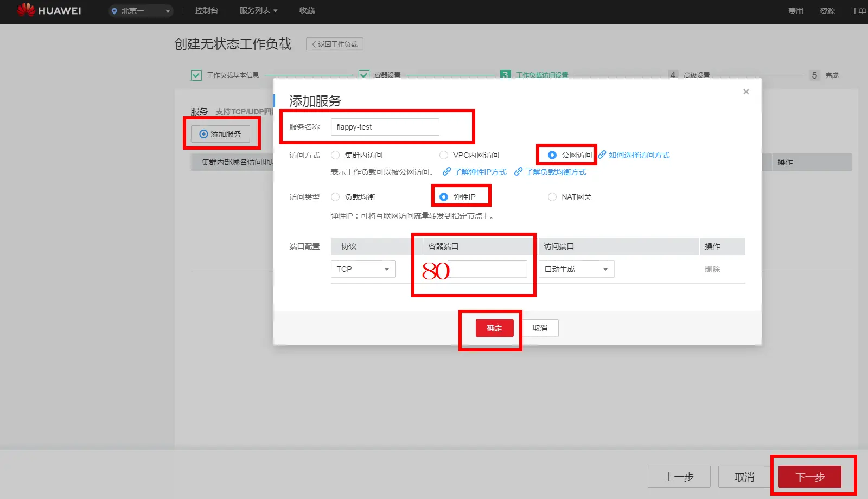Click step 1 工作负载基本信息 checkmark
Image resolution: width=868 pixels, height=499 pixels.
click(196, 75)
